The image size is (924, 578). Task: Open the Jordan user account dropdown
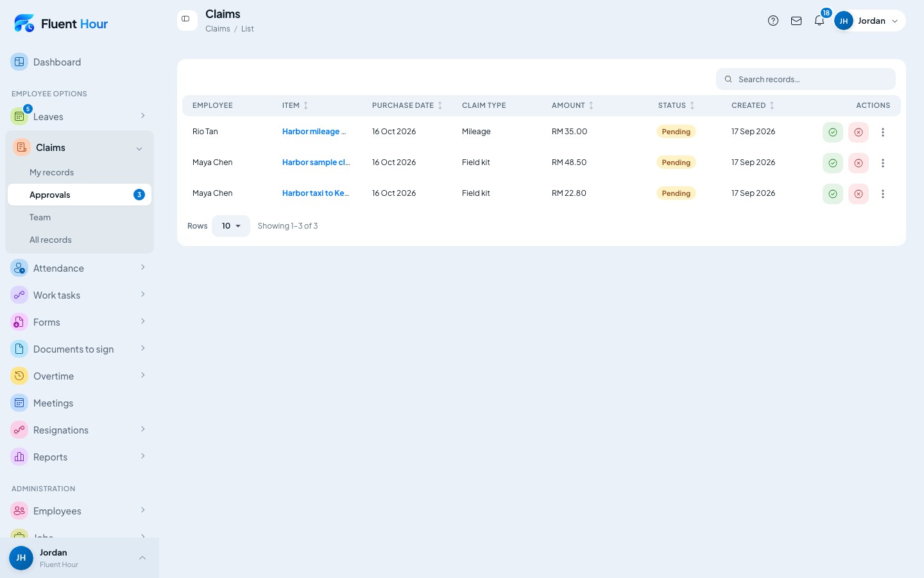coord(869,21)
